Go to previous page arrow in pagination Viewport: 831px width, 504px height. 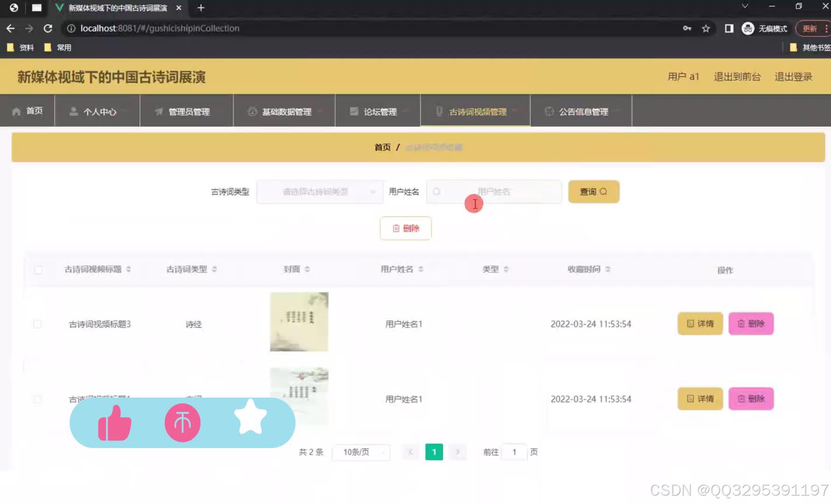pyautogui.click(x=411, y=452)
